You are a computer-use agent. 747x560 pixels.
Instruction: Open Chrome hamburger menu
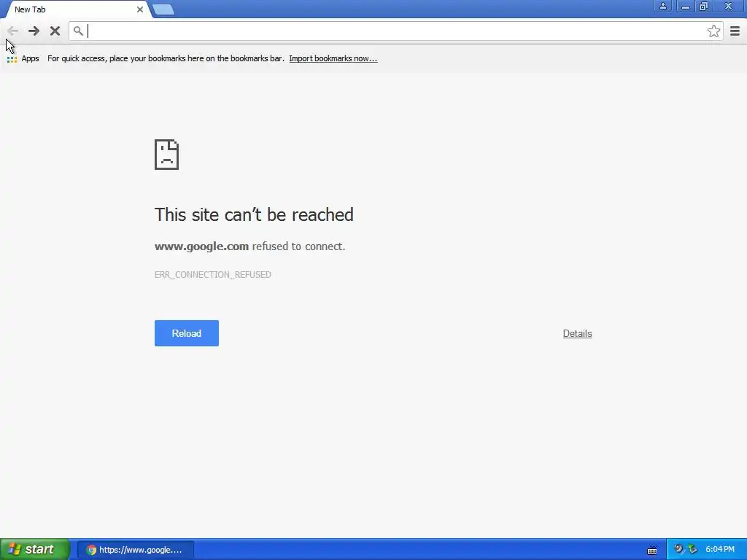(735, 31)
